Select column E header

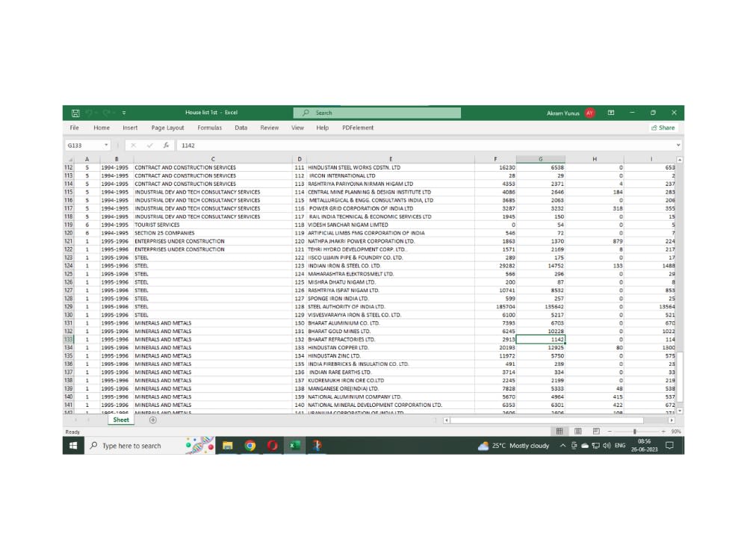coord(391,159)
